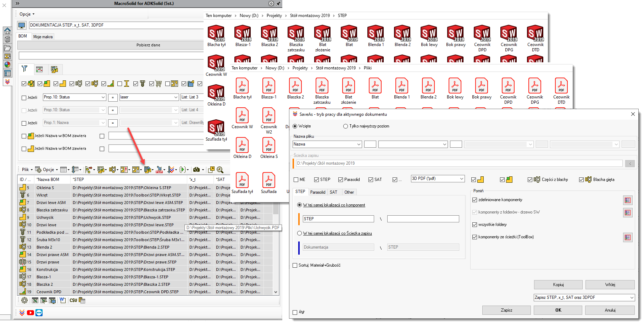Click the magnifier search icon in BOM toolbar
This screenshot has width=644, height=324.
pos(220,170)
